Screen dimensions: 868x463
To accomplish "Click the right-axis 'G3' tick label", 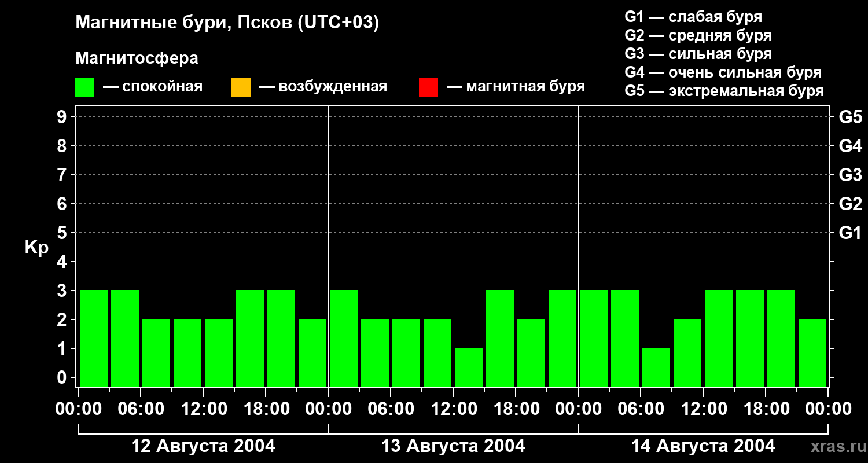I will 851,175.
